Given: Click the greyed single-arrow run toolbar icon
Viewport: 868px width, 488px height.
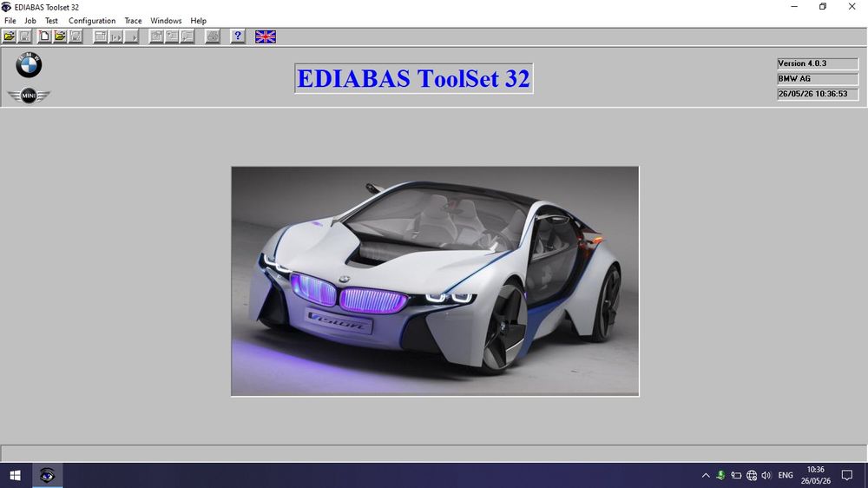Looking at the screenshot, I should click(132, 36).
